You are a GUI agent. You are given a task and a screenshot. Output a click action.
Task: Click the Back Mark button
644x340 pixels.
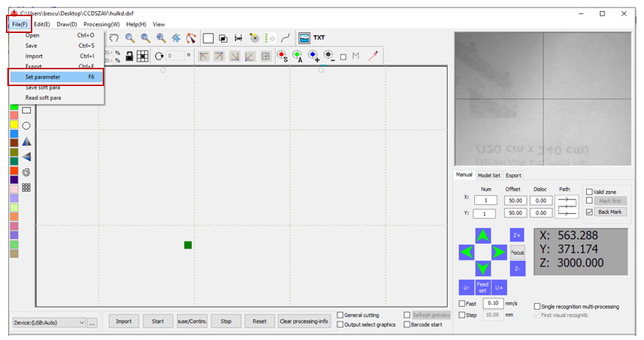pyautogui.click(x=610, y=212)
